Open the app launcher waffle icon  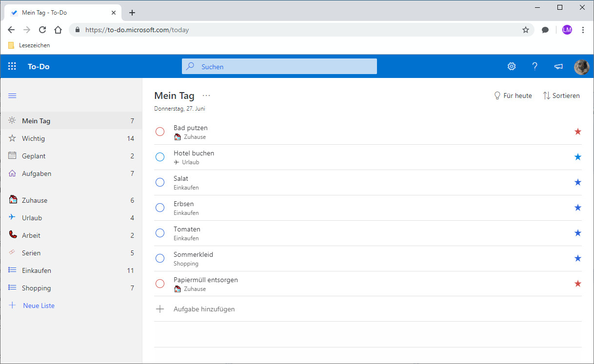(x=12, y=66)
